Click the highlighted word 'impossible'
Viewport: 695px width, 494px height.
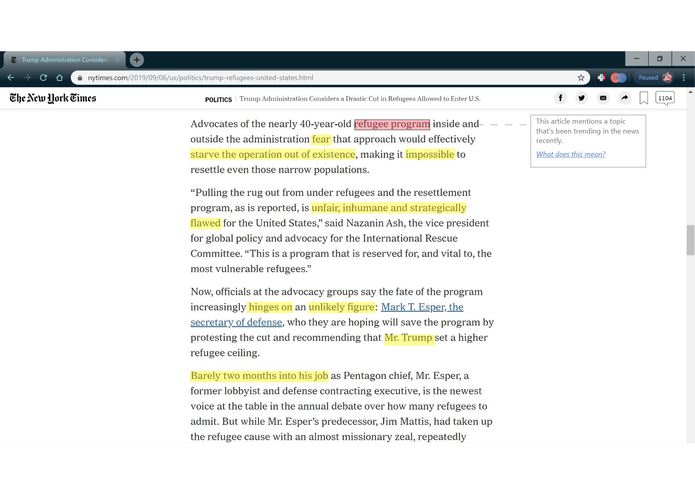(x=430, y=154)
